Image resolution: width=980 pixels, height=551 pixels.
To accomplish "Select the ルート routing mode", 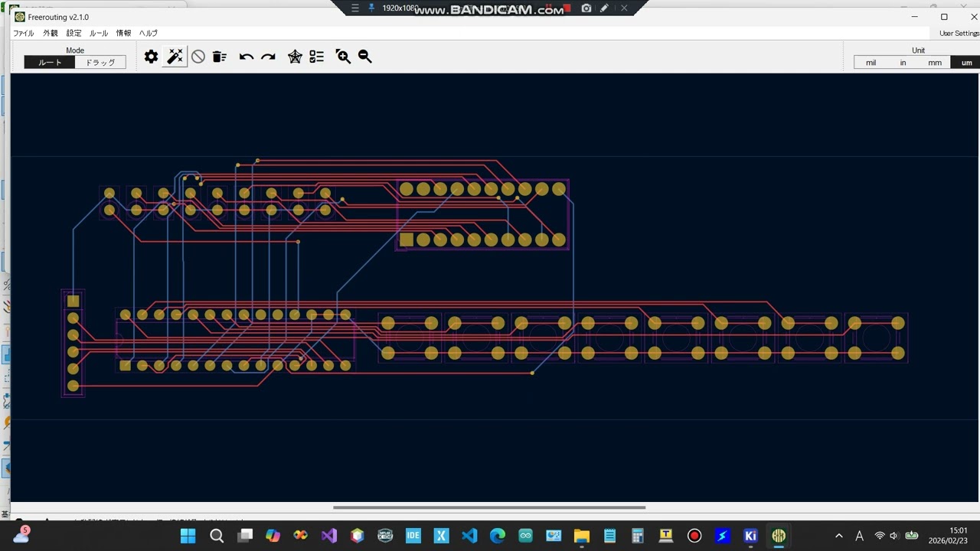I will click(50, 63).
